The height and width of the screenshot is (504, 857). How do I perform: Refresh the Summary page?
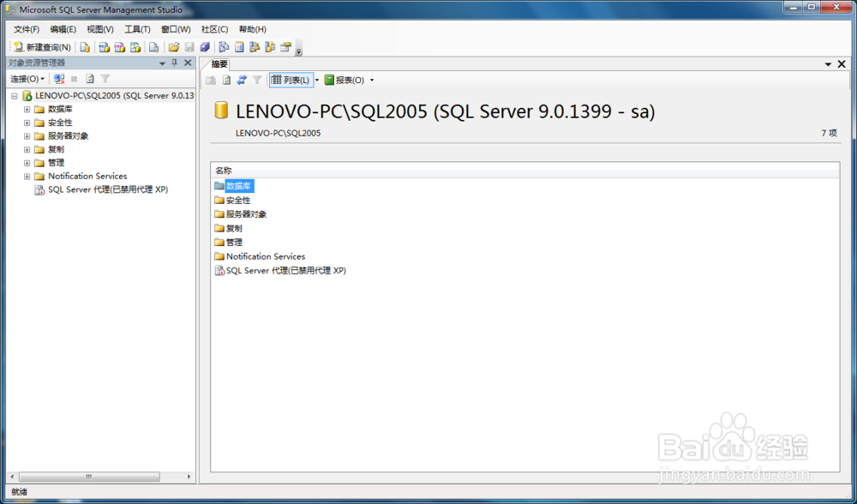pos(226,80)
